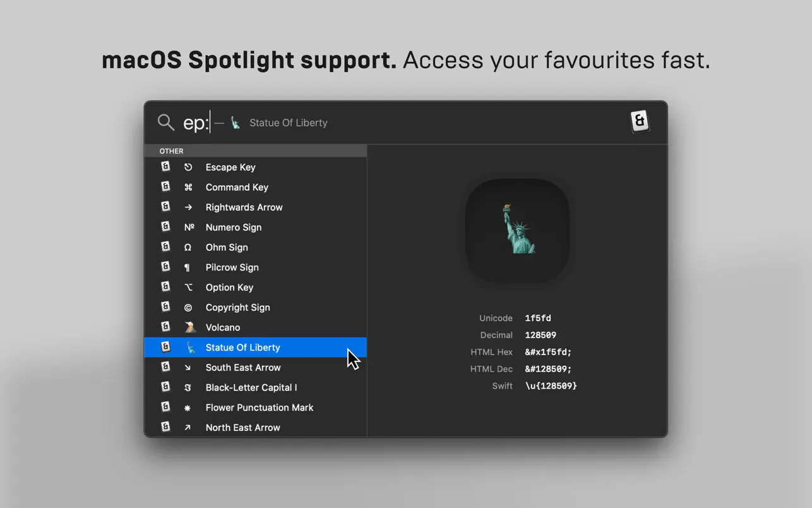Click the Pilcrow Sign symbol icon

point(188,268)
